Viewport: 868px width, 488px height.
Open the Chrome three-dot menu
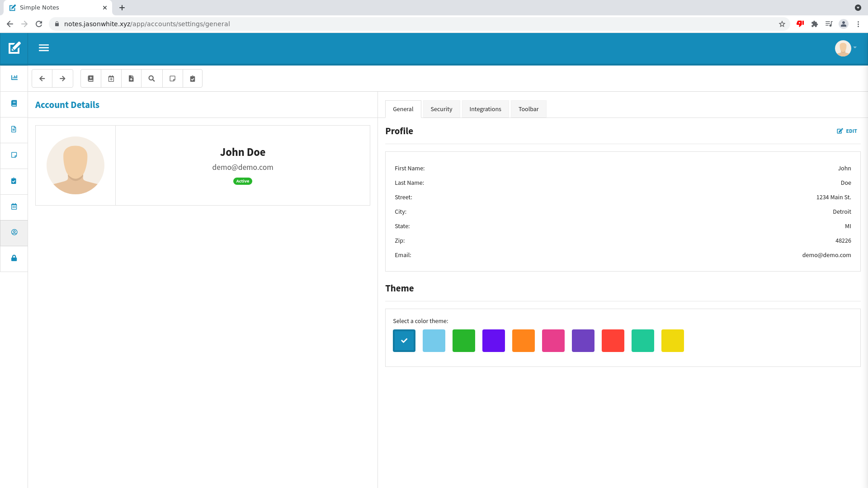pos(858,24)
